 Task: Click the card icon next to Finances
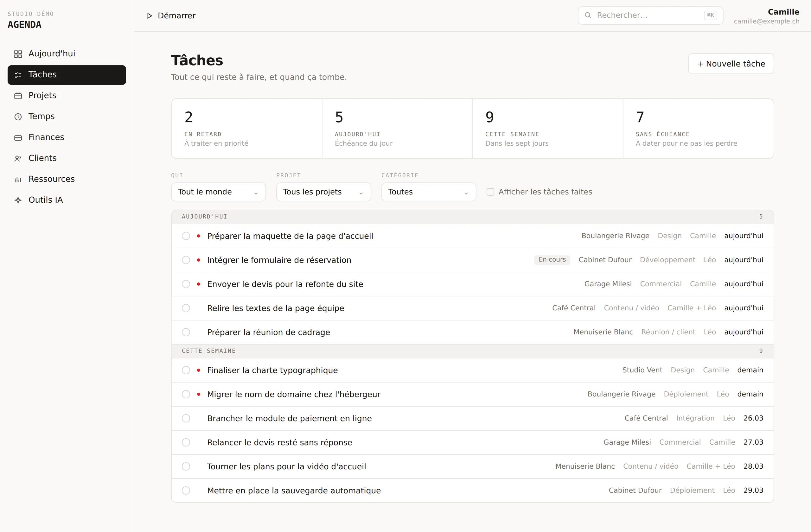click(18, 138)
